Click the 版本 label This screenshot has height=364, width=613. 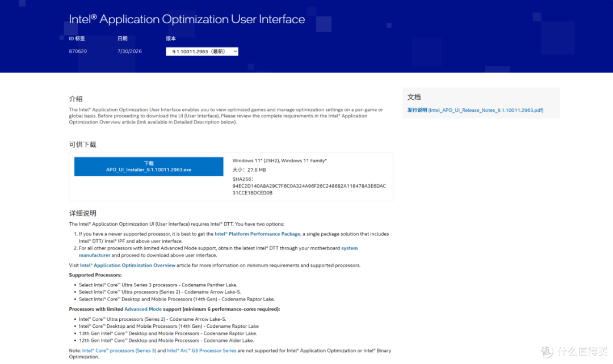click(171, 39)
